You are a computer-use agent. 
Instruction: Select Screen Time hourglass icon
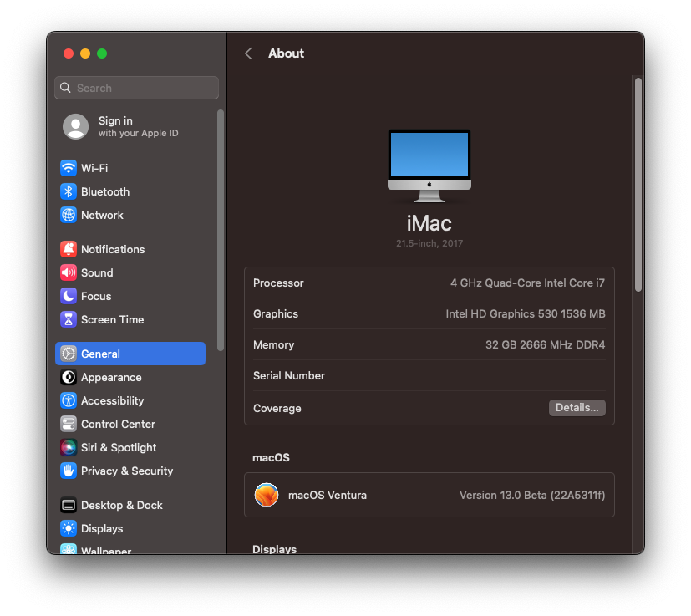click(x=69, y=319)
